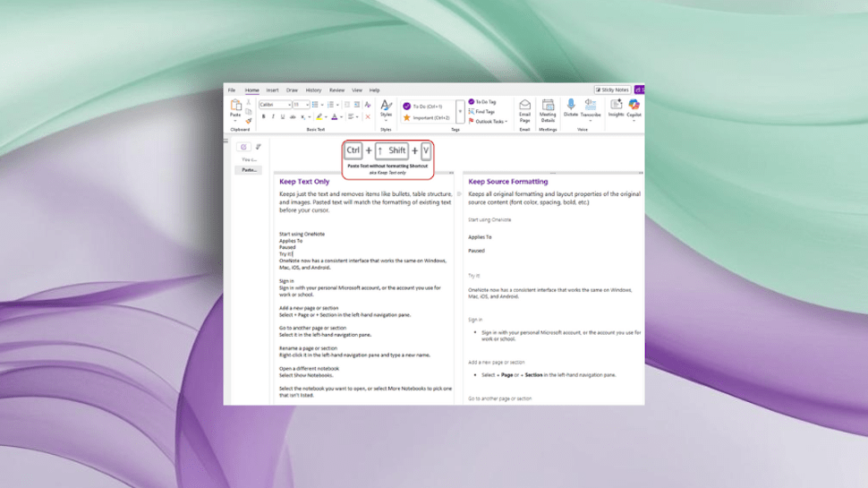Open the Calibri font name dropdown
Viewport: 868px width, 488px height.
274,105
